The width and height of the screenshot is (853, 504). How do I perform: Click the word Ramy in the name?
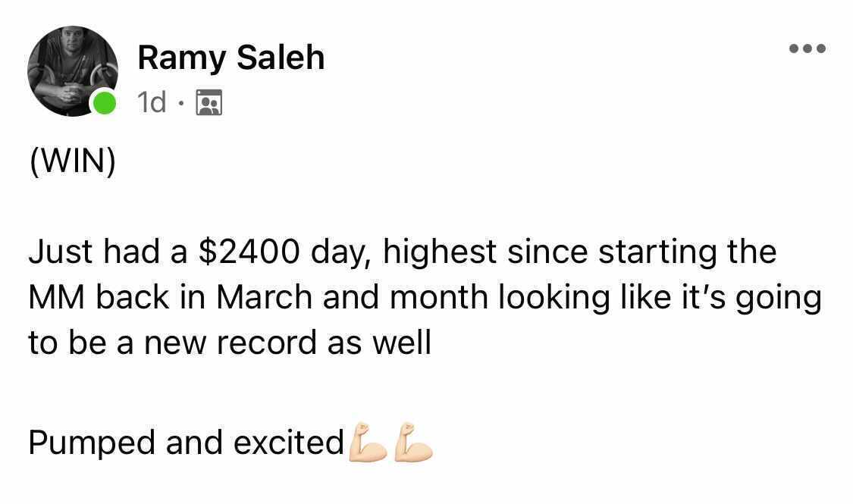[182, 59]
